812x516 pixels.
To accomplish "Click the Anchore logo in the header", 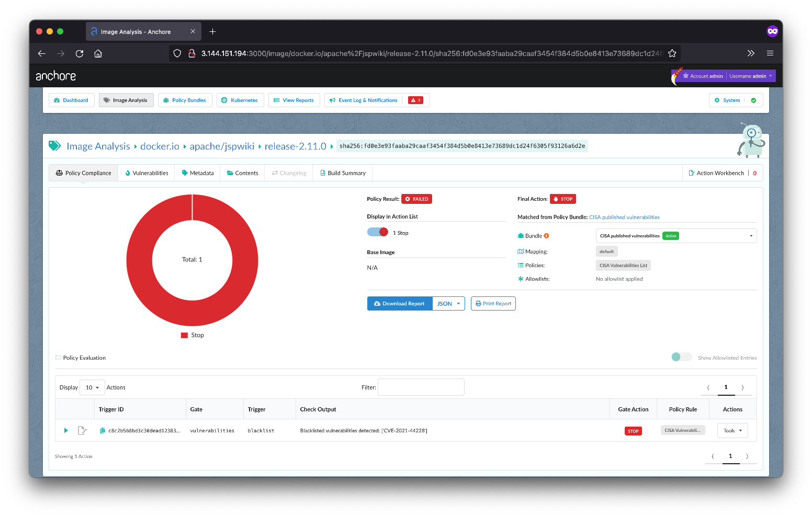I will (x=56, y=76).
